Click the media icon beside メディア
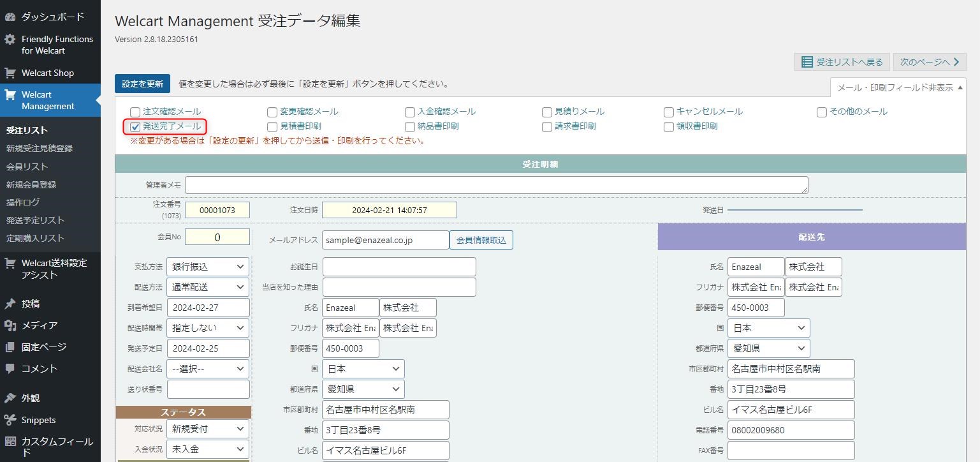The image size is (980, 462). click(10, 325)
